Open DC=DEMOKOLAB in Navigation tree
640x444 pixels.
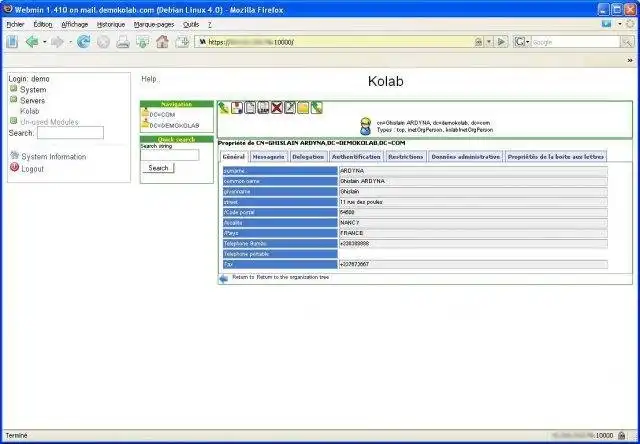click(x=174, y=126)
